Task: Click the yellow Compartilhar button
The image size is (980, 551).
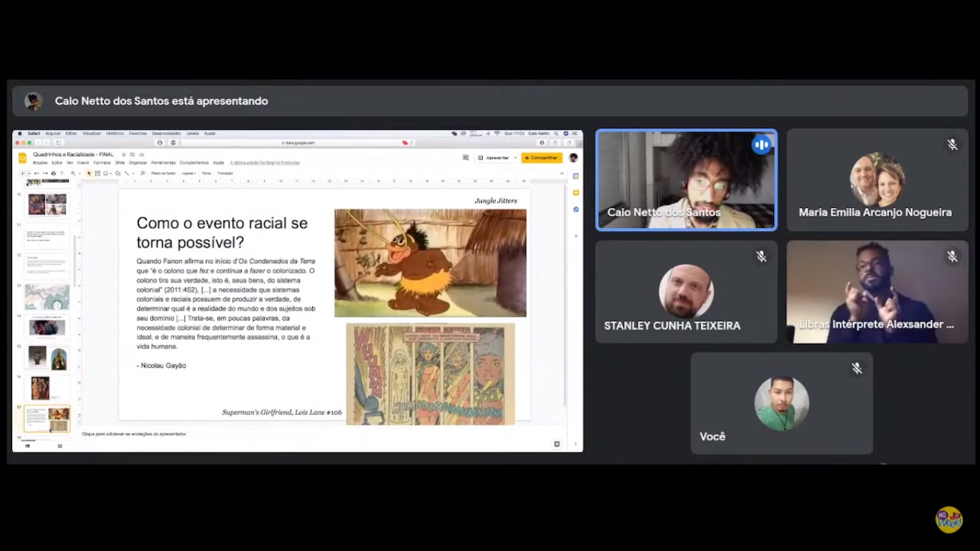Action: 542,158
